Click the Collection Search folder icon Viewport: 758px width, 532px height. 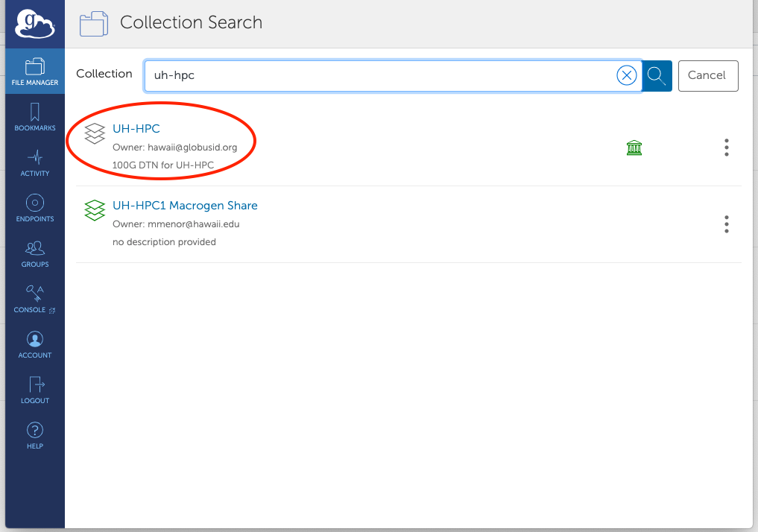pos(94,24)
